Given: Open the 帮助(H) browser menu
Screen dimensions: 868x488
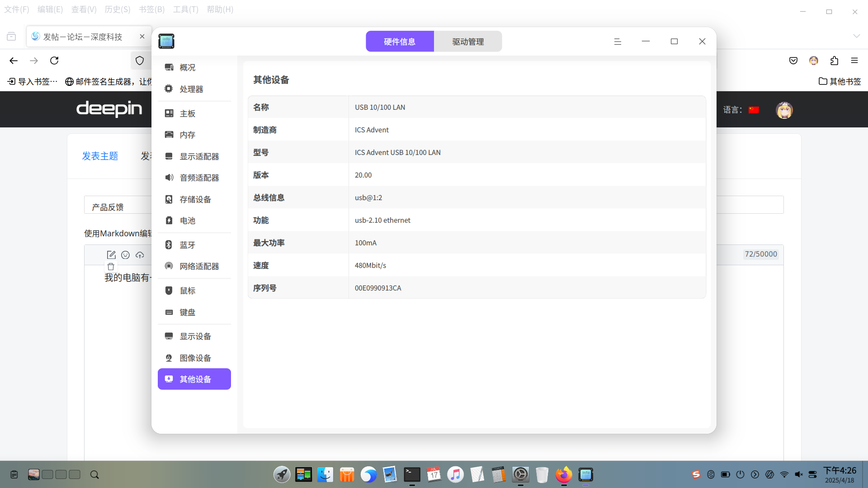Looking at the screenshot, I should click(220, 9).
